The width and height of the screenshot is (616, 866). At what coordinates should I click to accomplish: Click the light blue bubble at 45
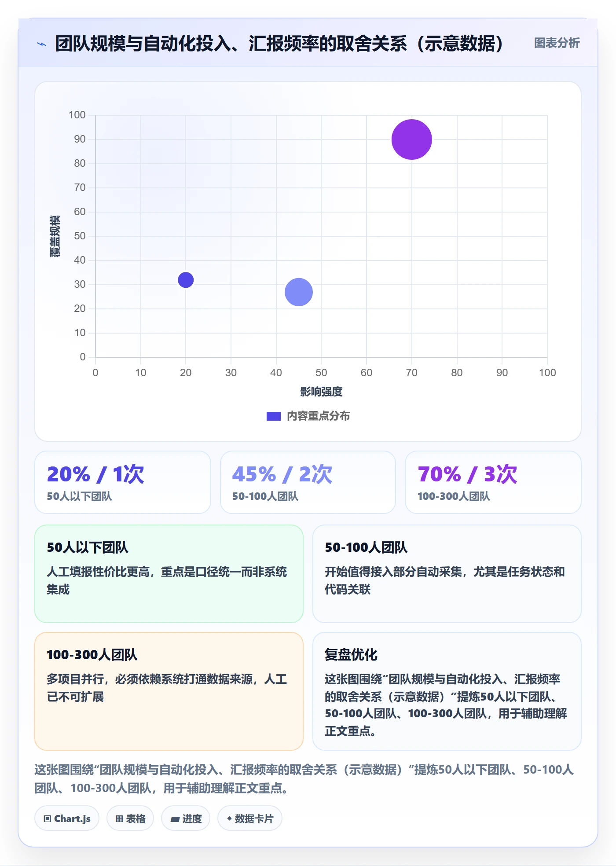pos(299,292)
